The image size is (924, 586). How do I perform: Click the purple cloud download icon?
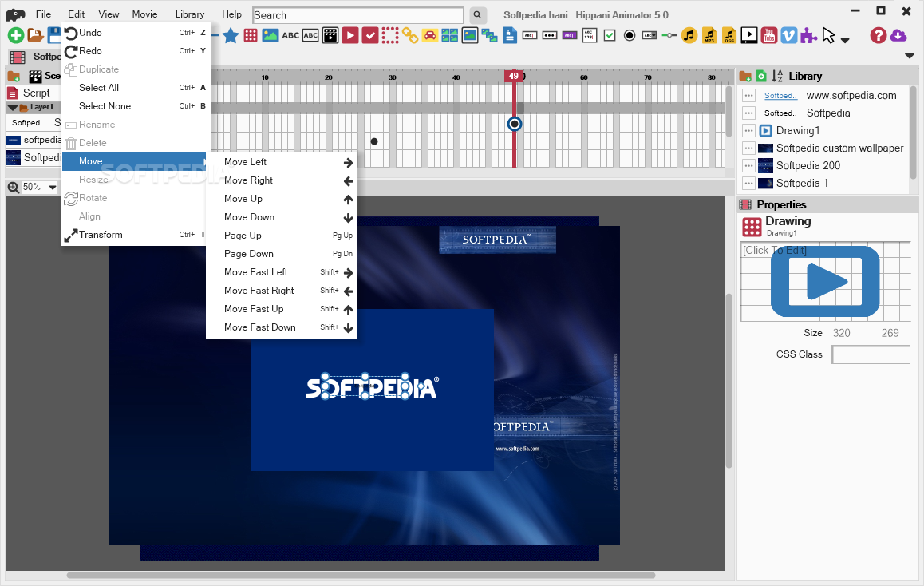click(x=898, y=35)
